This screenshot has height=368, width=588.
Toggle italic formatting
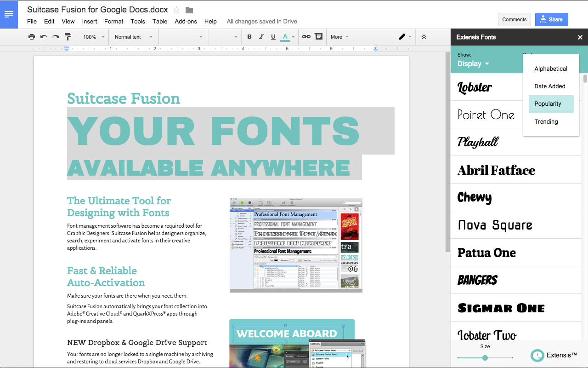[261, 37]
